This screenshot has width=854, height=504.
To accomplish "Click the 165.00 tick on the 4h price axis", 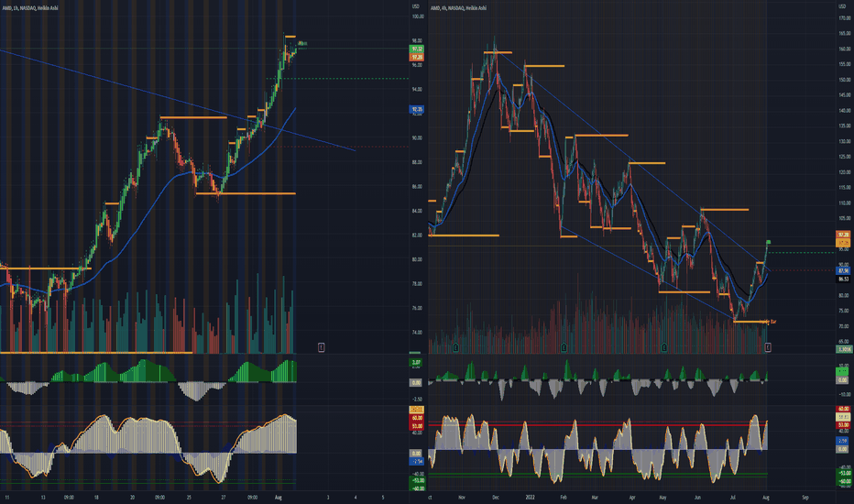I will pyautogui.click(x=844, y=34).
